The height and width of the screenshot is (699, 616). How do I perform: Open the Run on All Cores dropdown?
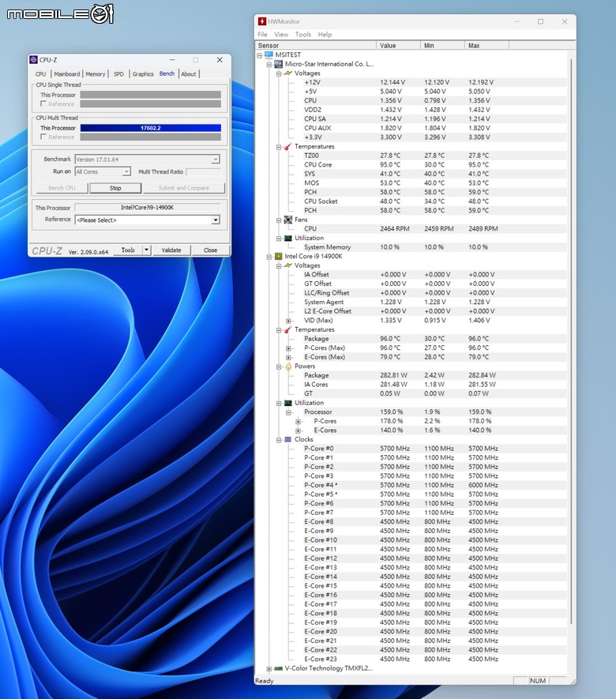126,171
